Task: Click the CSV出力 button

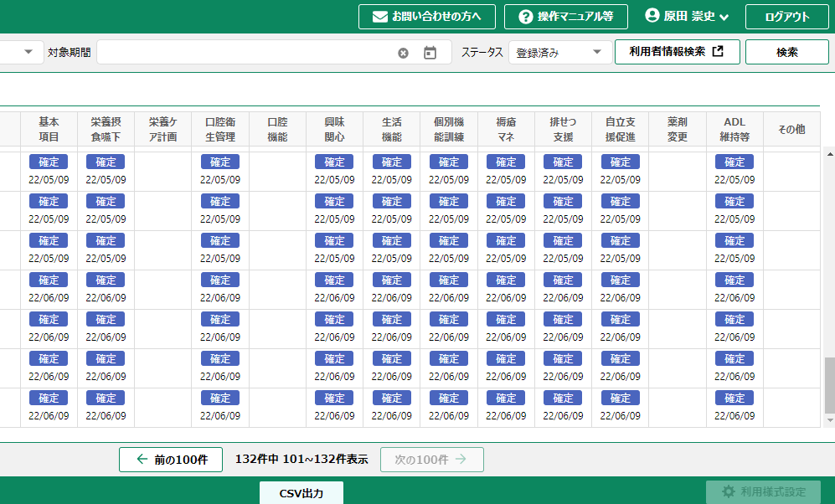Action: 301,493
